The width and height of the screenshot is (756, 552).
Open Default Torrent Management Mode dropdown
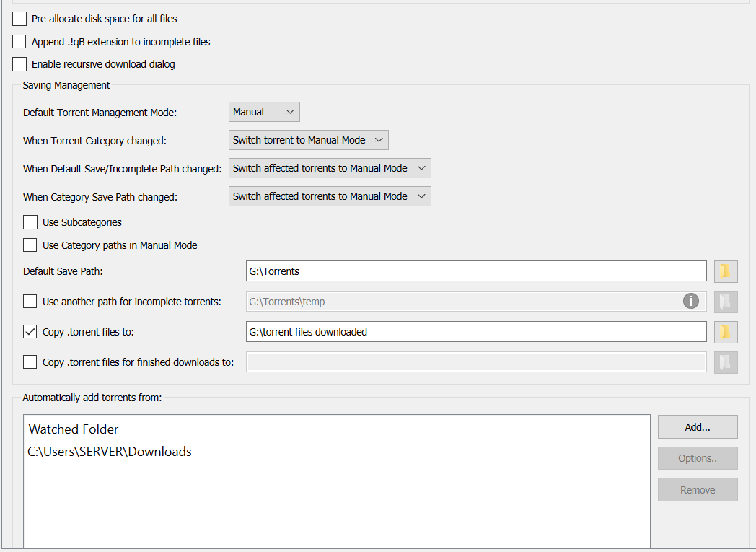point(264,112)
